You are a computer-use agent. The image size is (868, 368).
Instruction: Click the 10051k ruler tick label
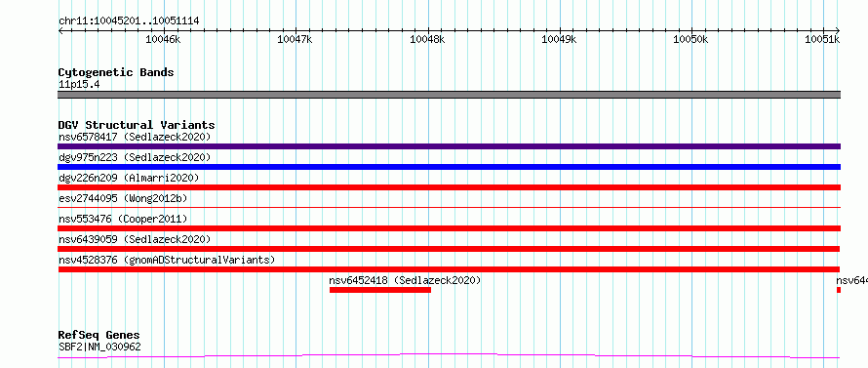pos(822,39)
